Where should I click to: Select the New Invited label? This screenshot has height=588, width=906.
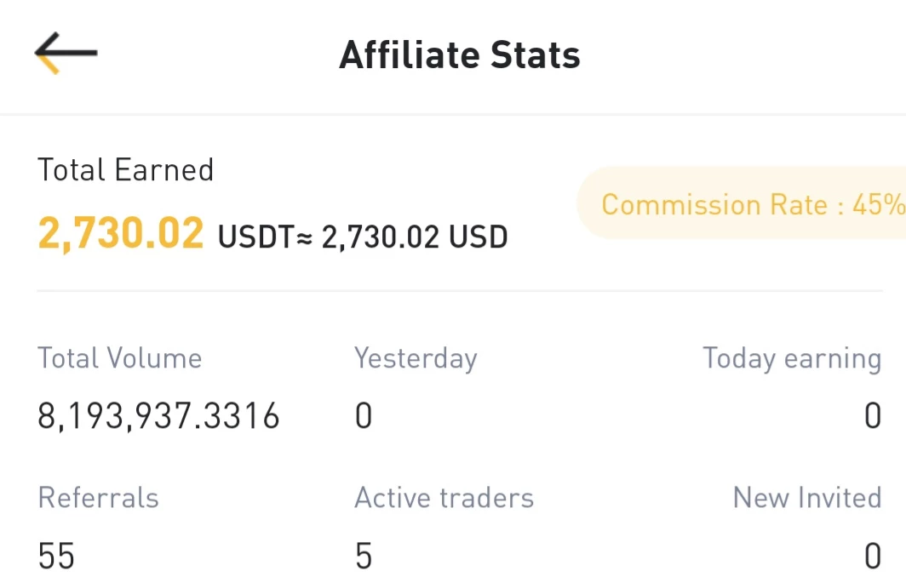(807, 498)
